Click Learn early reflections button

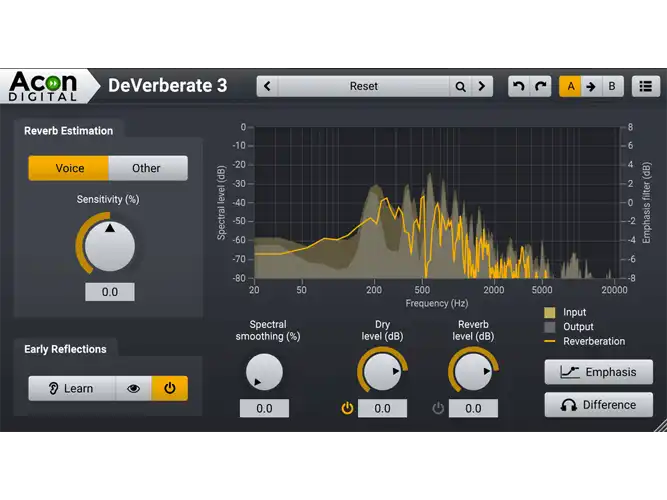[x=72, y=388]
